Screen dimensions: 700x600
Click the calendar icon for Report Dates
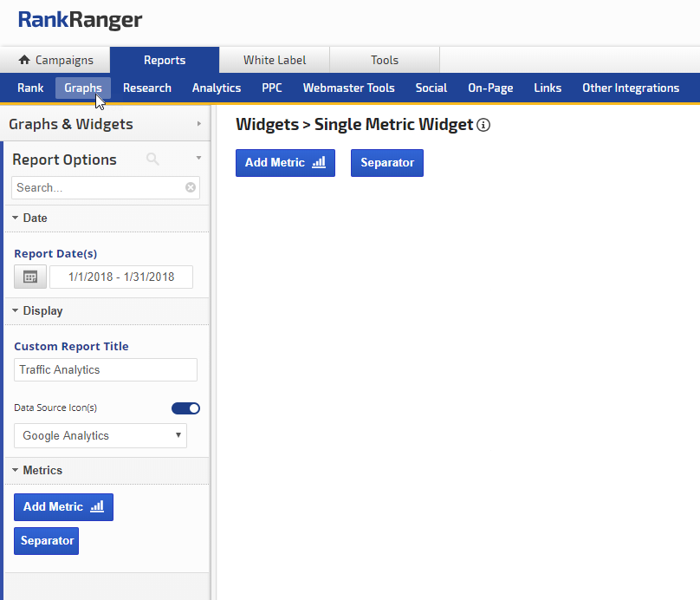click(30, 277)
